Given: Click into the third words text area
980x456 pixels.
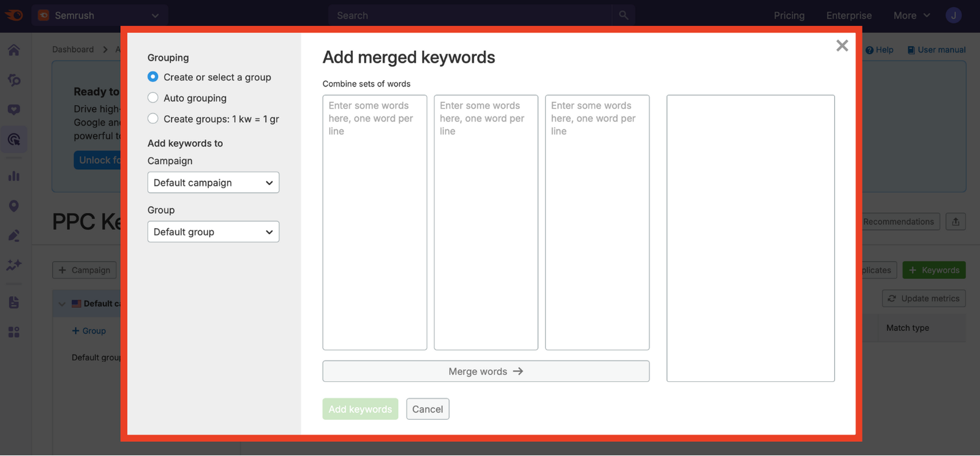Looking at the screenshot, I should click(597, 222).
